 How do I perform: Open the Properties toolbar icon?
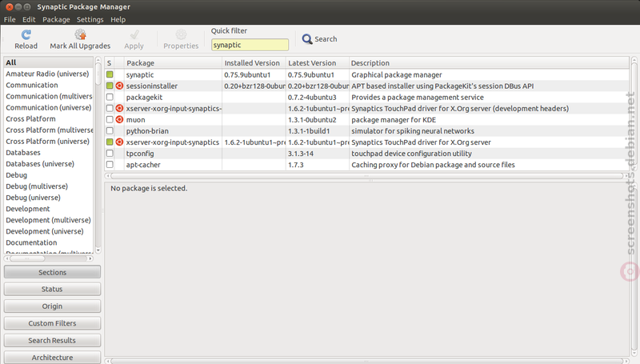(181, 34)
